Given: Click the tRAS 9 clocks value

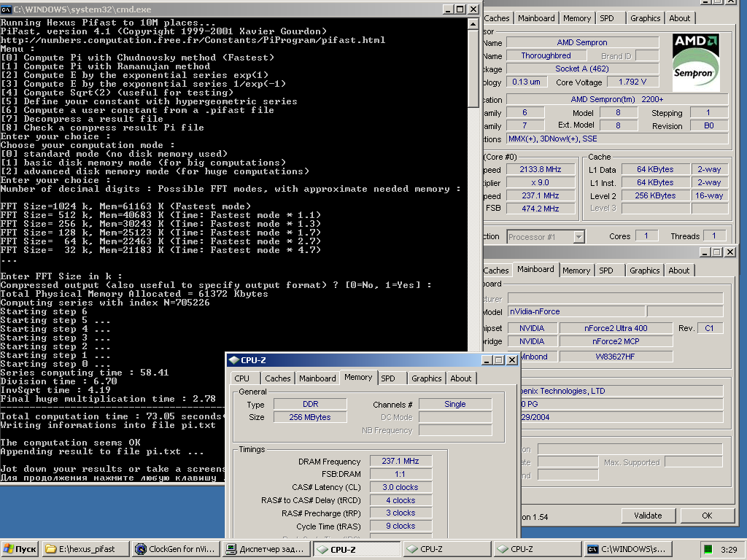Looking at the screenshot, I should 400,526.
